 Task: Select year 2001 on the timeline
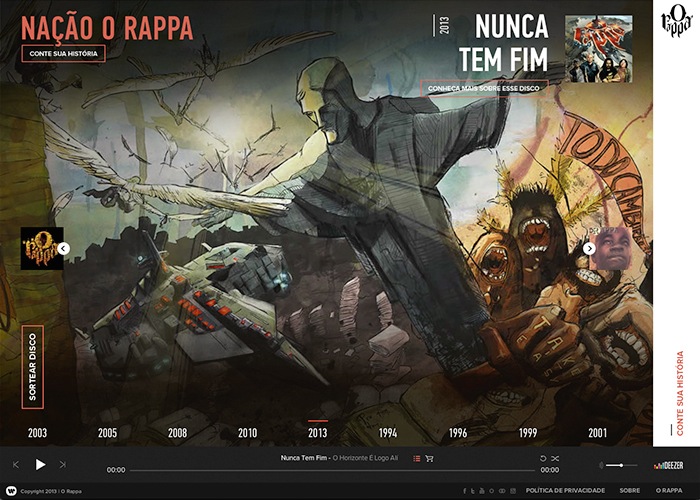pyautogui.click(x=598, y=433)
